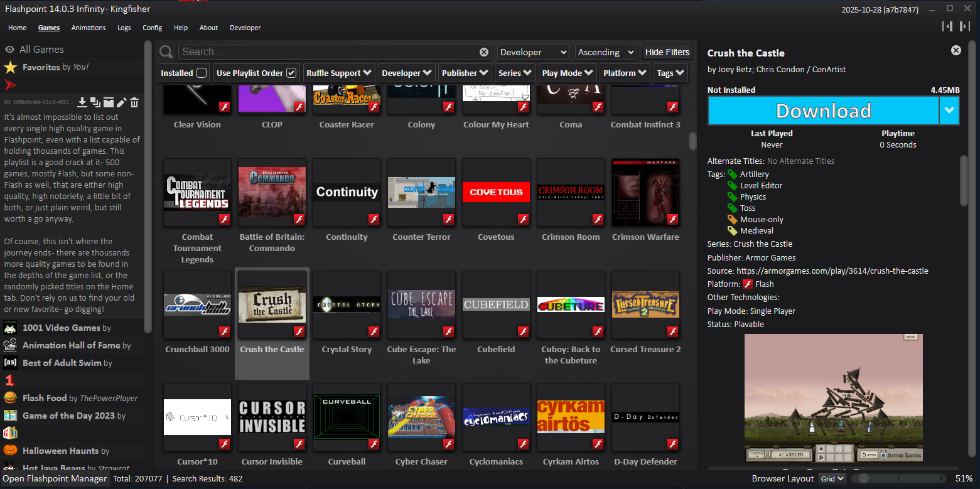
Task: Click the pumpkin Halloween Haunts playlist icon
Action: (10, 451)
